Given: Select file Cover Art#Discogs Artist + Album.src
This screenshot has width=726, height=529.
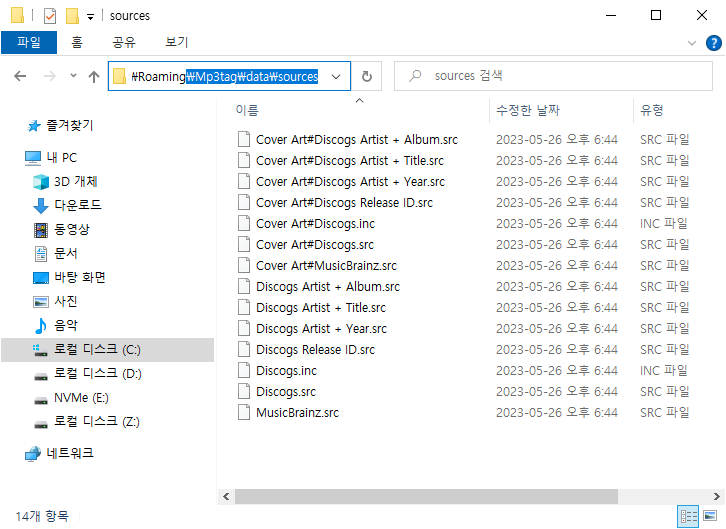Looking at the screenshot, I should coord(357,140).
